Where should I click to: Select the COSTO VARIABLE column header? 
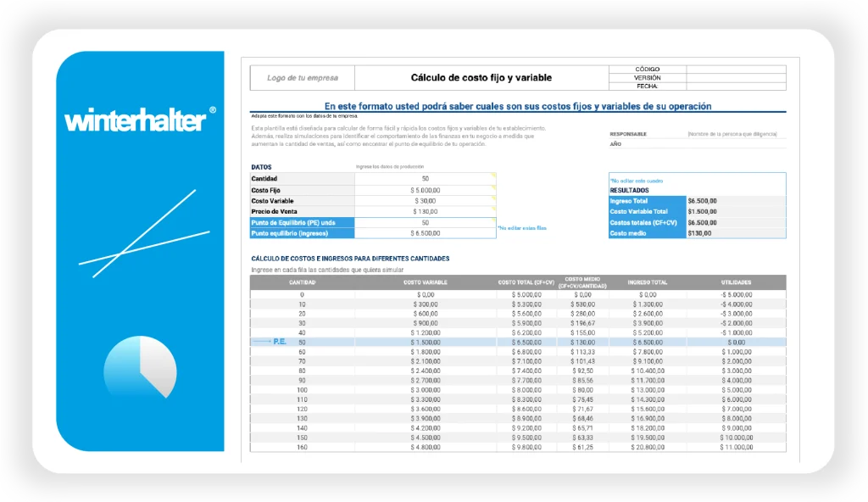pos(426,282)
